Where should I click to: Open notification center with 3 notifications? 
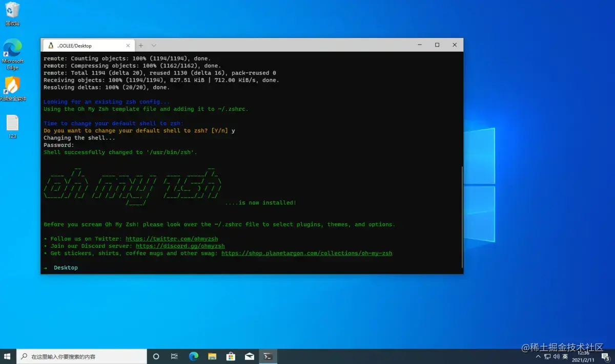click(605, 356)
